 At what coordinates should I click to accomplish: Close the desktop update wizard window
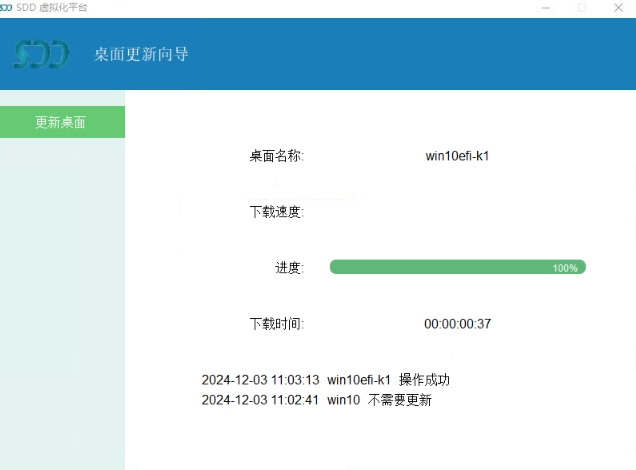tap(618, 8)
